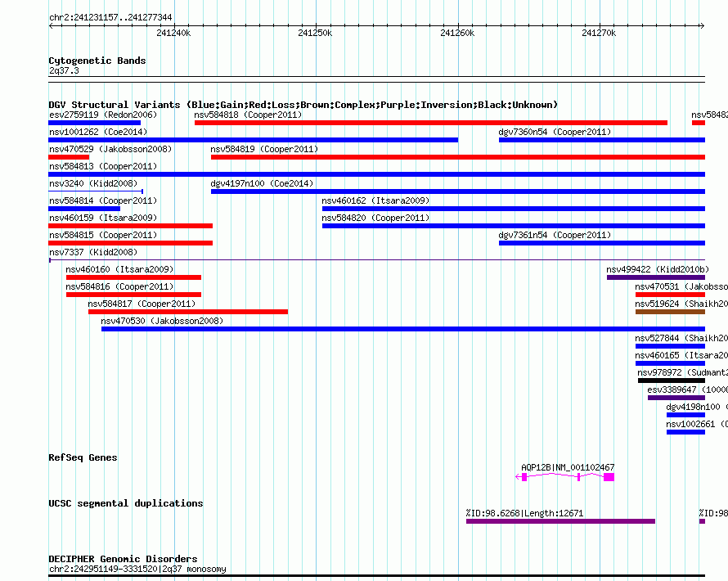
Task: Click nsv470530 (Jakobsson2008) label
Action: click(162, 321)
